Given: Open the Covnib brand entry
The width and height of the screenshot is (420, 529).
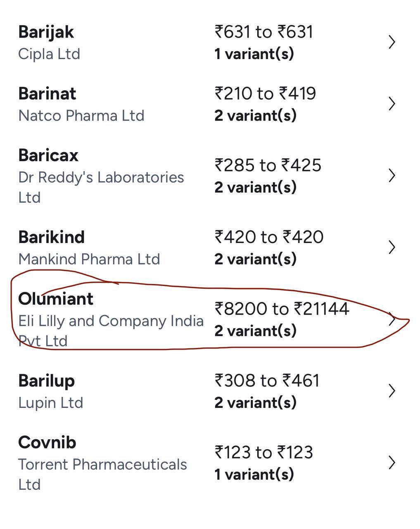Looking at the screenshot, I should point(47,443).
